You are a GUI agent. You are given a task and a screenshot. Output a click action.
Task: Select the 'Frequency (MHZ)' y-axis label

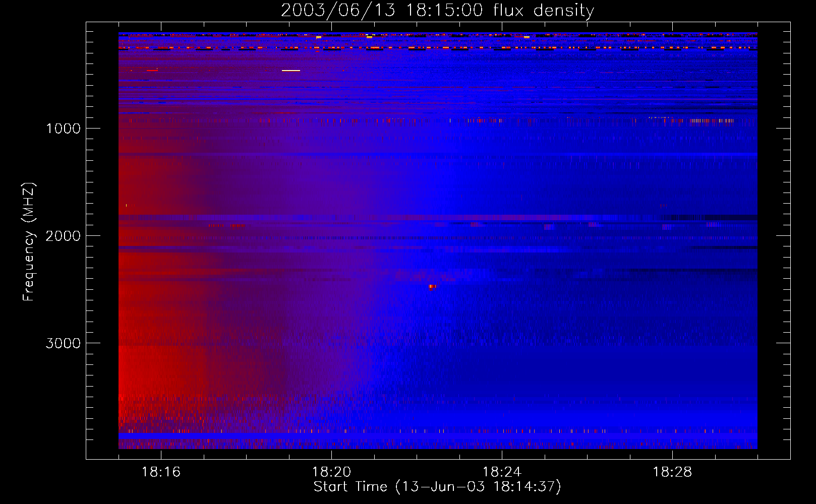coord(29,242)
